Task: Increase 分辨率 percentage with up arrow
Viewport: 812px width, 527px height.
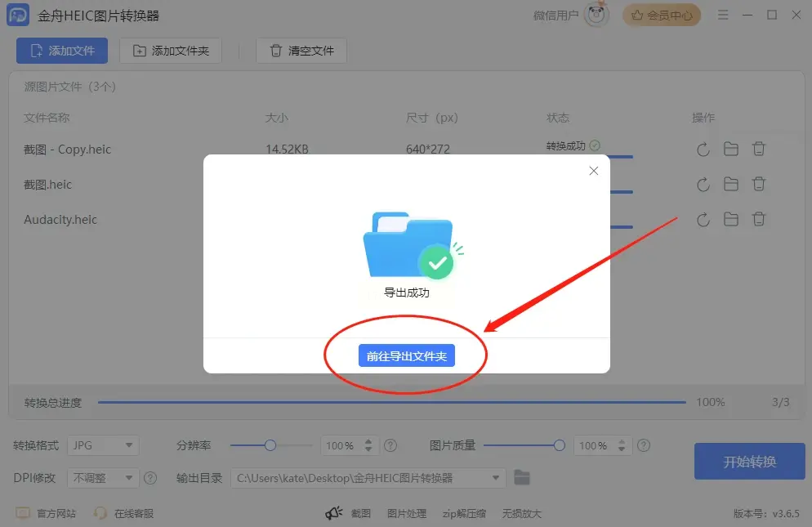Action: (x=368, y=441)
